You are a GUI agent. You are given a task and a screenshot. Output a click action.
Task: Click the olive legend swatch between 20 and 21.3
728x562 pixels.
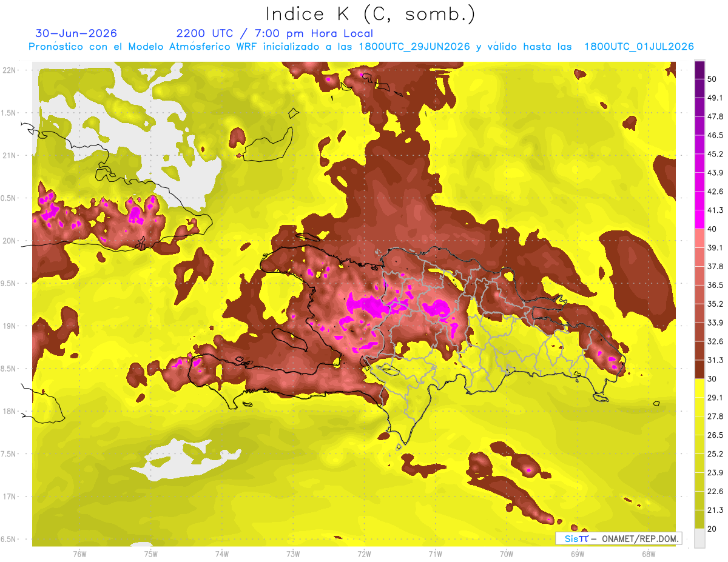click(x=700, y=520)
